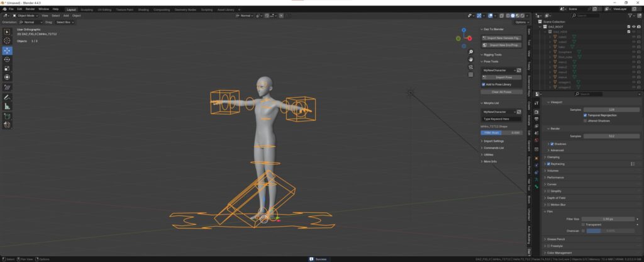Open the Render menu

(x=30, y=9)
